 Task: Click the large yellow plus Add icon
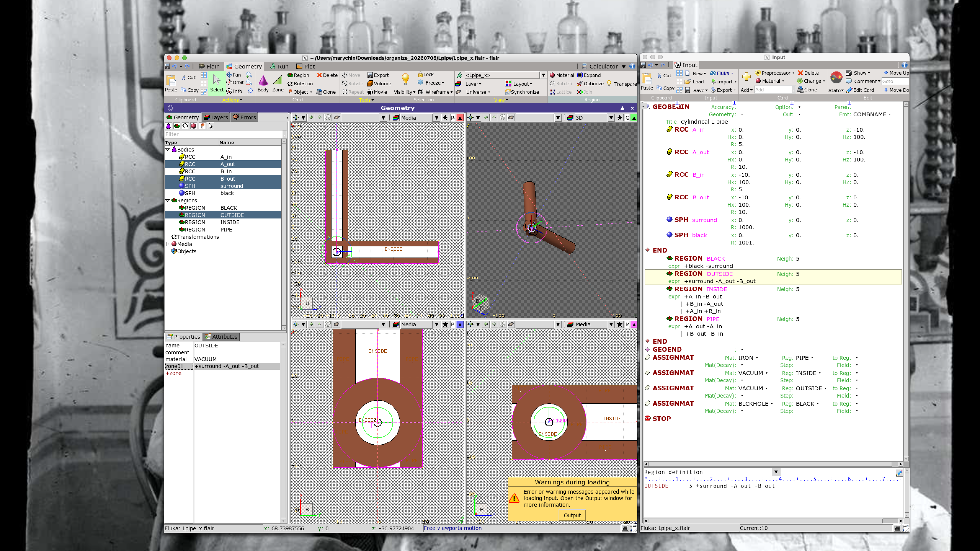(746, 77)
